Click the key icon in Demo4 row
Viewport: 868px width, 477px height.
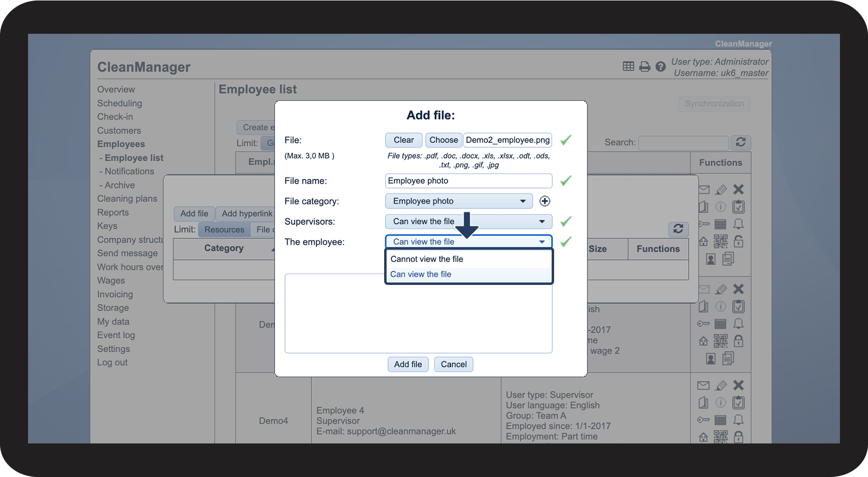coord(703,420)
